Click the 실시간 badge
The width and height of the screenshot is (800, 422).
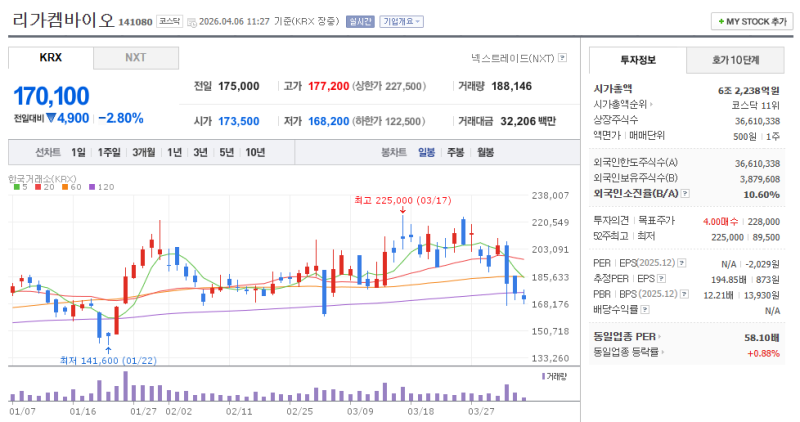(360, 21)
